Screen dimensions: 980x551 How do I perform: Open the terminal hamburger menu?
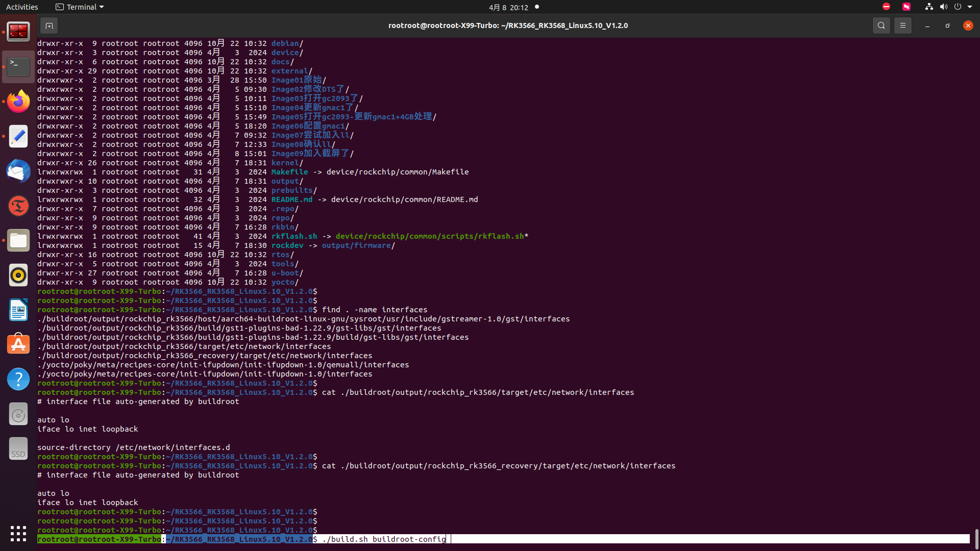point(902,26)
